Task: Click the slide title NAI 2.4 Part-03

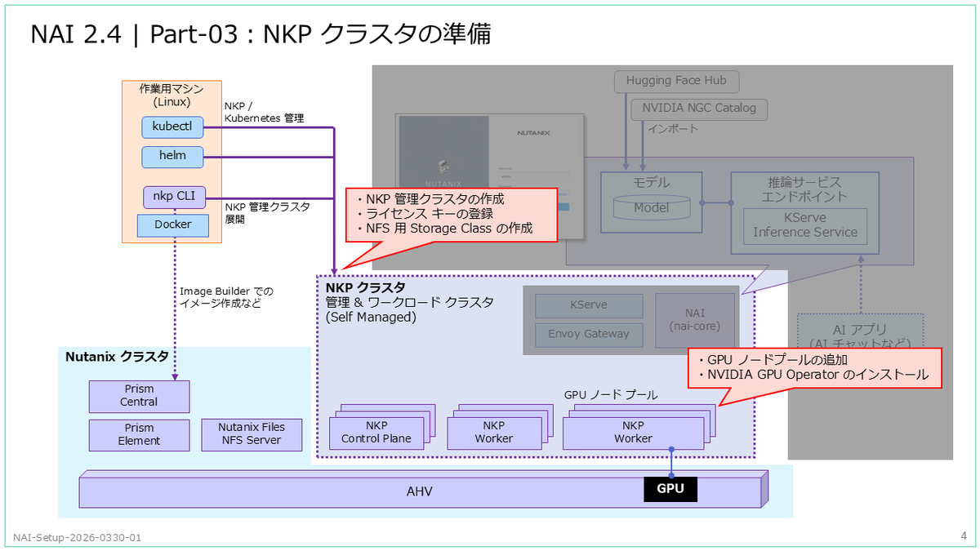Action: coord(260,34)
